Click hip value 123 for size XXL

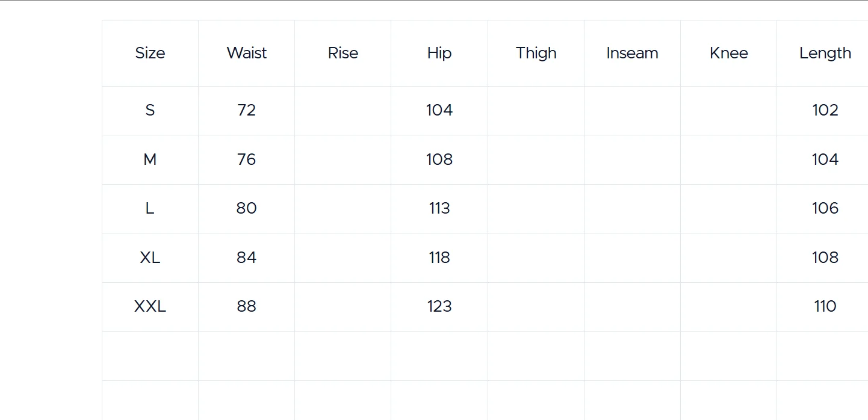(x=439, y=306)
